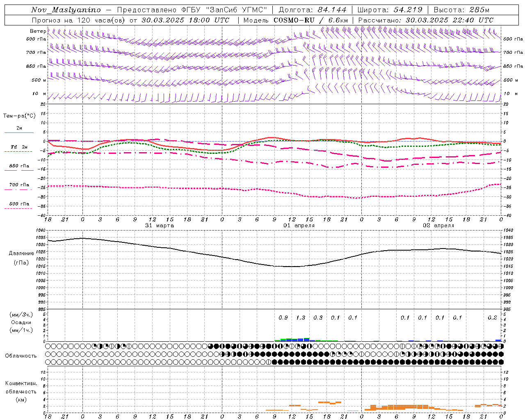The width and height of the screenshot is (525, 420).
Task: Click the '(мм/3ч.)' precipitation unit label
Action: (21, 315)
